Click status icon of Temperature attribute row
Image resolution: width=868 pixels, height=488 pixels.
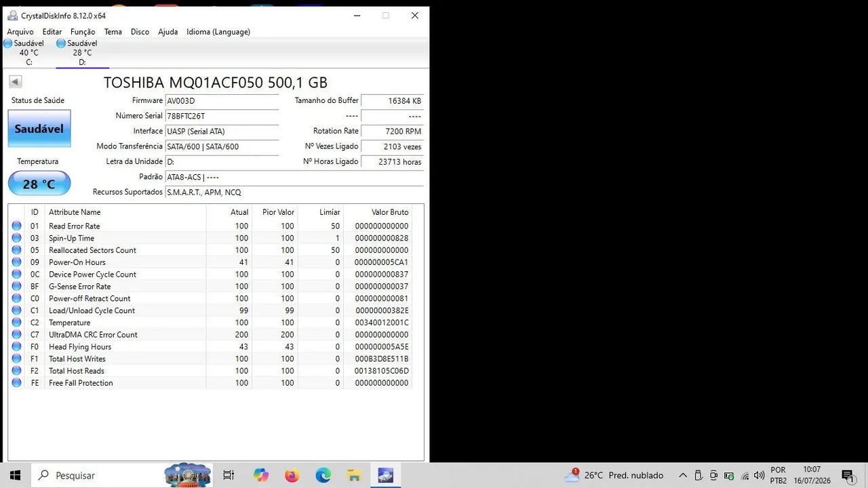click(x=16, y=323)
